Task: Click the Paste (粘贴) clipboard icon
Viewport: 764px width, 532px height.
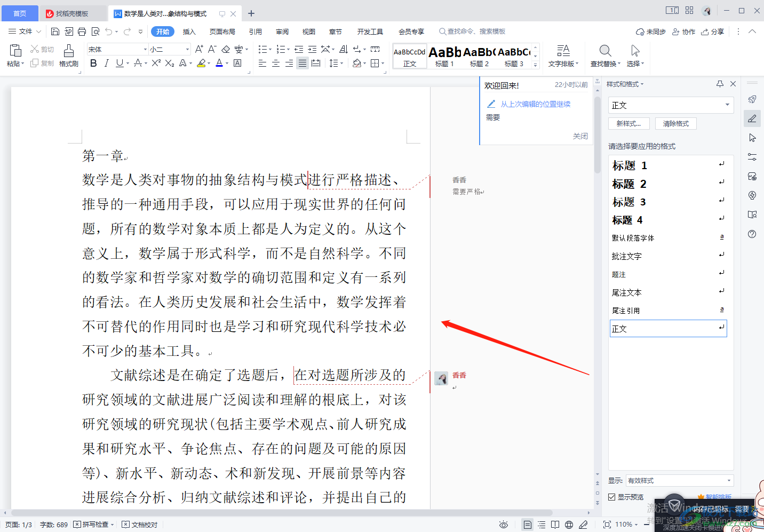Action: [x=15, y=51]
